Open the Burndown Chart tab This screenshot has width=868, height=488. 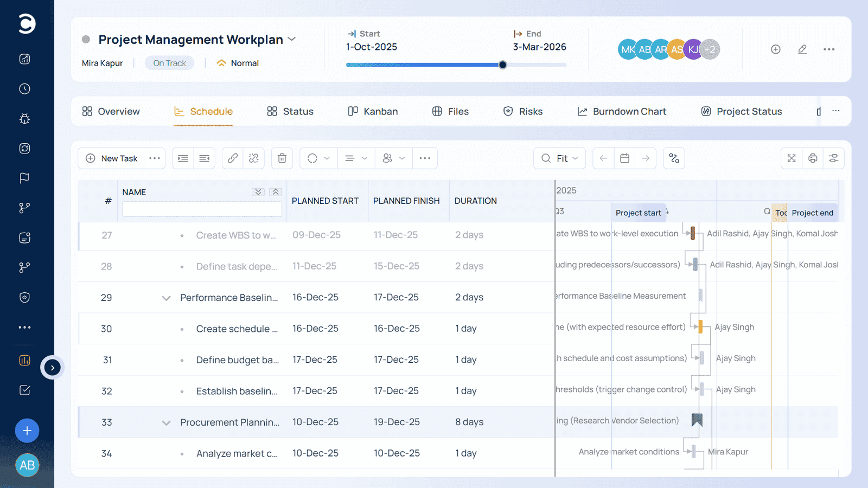[622, 111]
